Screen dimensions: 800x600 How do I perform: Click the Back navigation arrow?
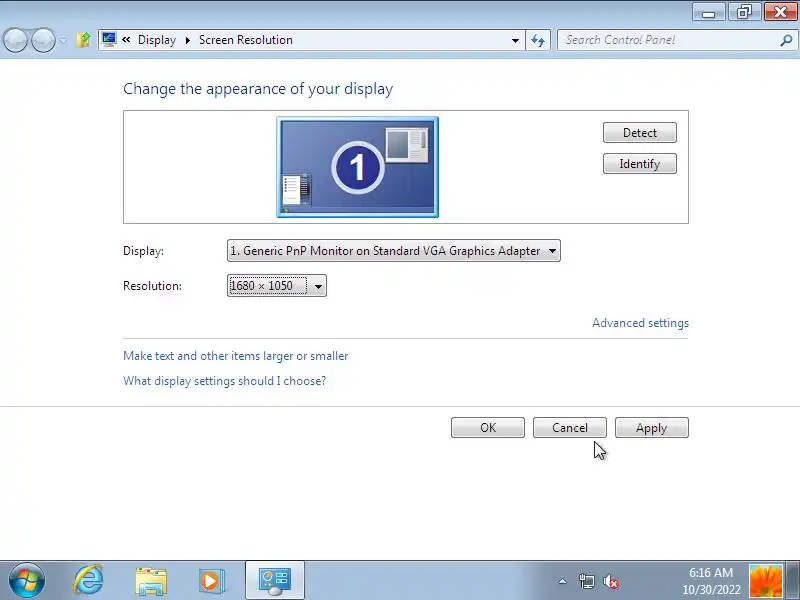(x=16, y=40)
